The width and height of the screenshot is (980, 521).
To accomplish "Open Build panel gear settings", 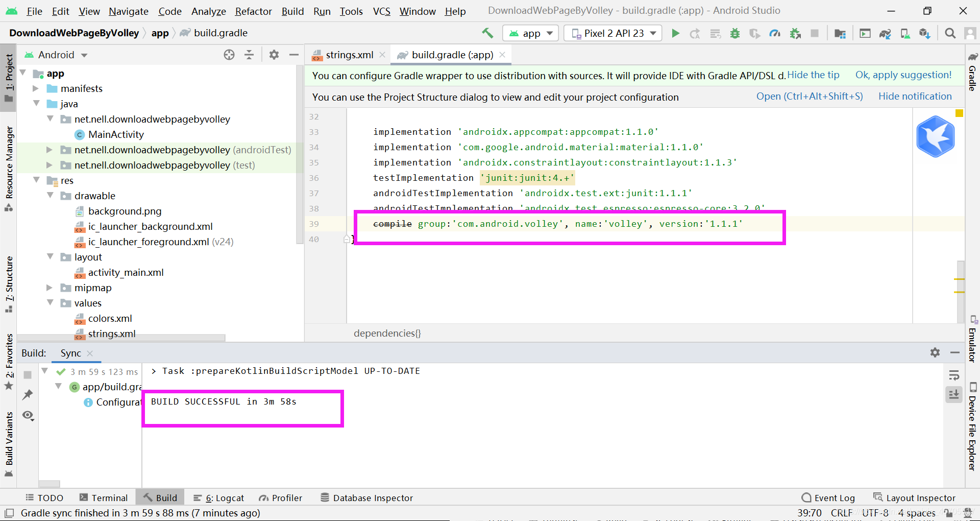I will (x=935, y=352).
